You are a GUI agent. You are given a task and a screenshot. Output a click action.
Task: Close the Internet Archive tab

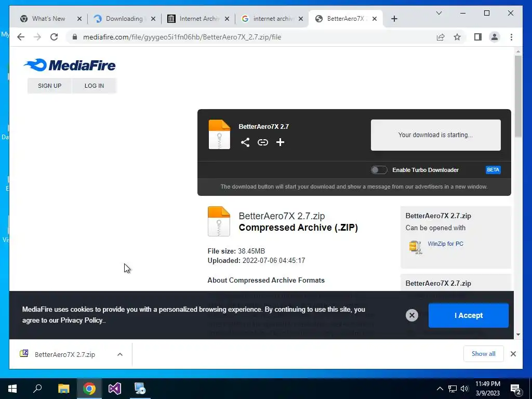(227, 19)
